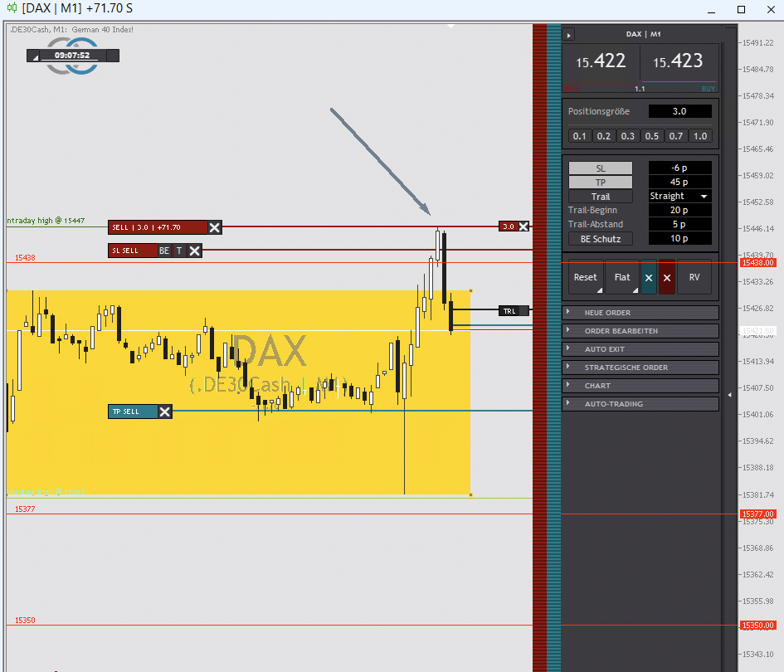Viewport: 784px width, 672px height.
Task: Click the red 15438 line label on the chart
Action: [25, 258]
